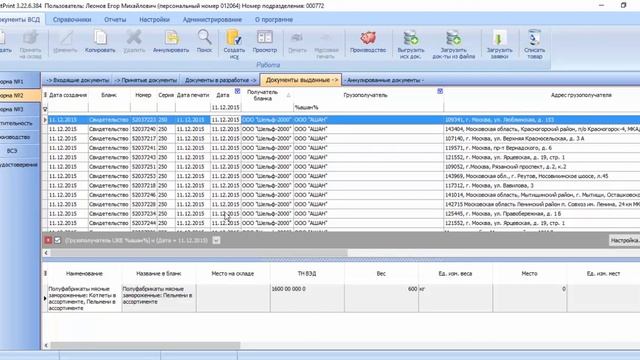
Task: Click the Копировать toolbar icon
Action: 100,38
